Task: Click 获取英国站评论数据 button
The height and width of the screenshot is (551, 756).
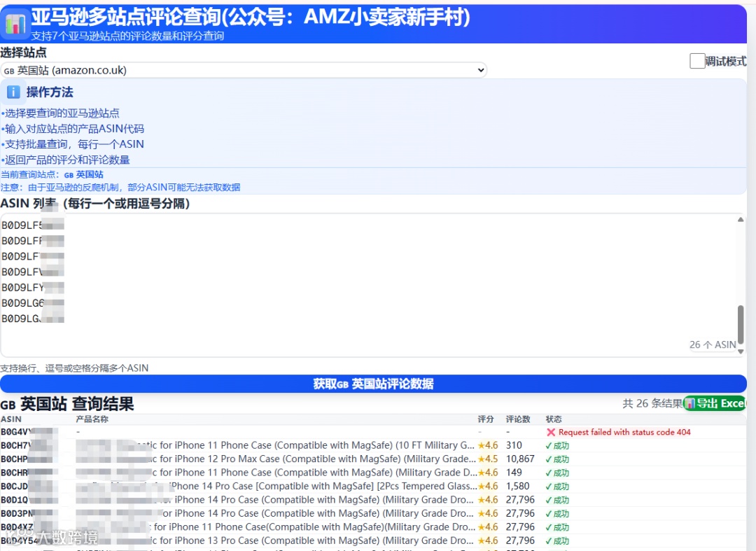Action: tap(373, 384)
